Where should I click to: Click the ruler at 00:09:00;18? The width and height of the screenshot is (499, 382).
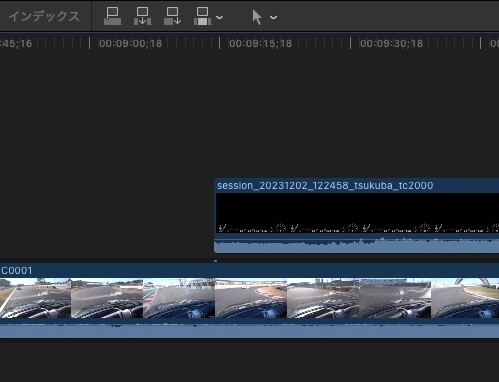coord(130,43)
